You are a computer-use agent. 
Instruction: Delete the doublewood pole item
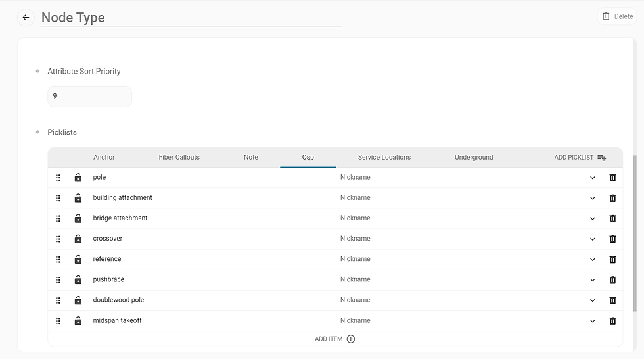[x=612, y=300]
